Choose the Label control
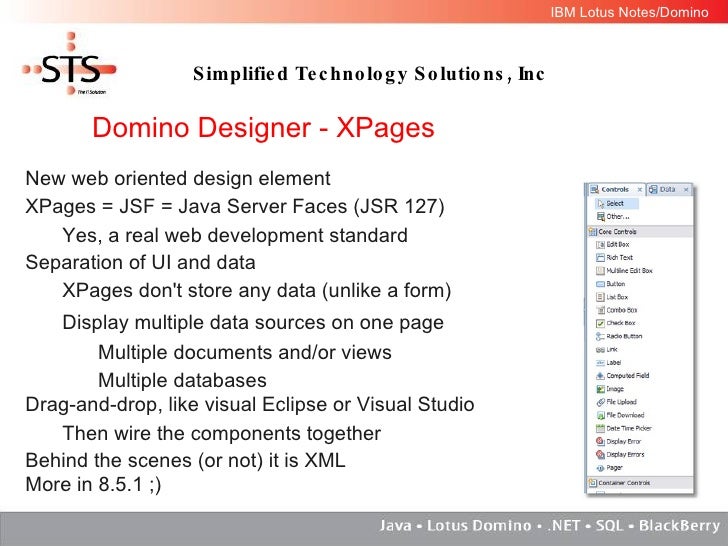 click(609, 363)
